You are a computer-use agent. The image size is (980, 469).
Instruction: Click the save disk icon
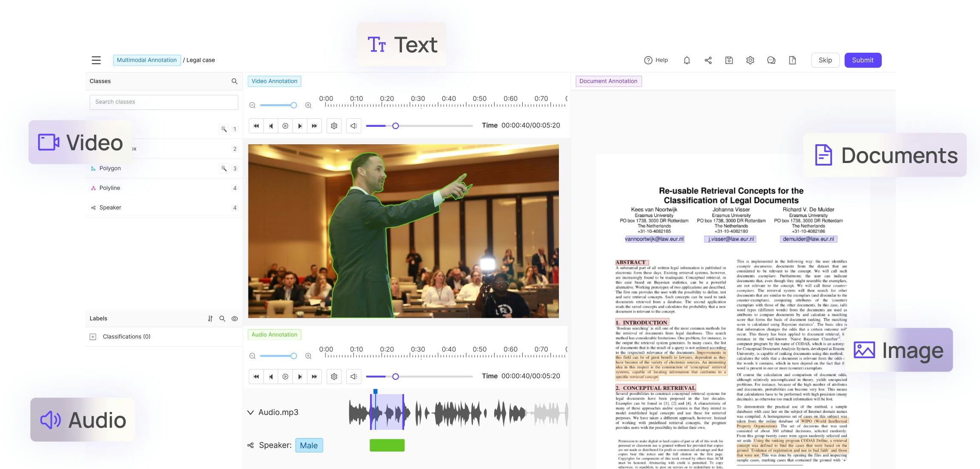tap(729, 60)
